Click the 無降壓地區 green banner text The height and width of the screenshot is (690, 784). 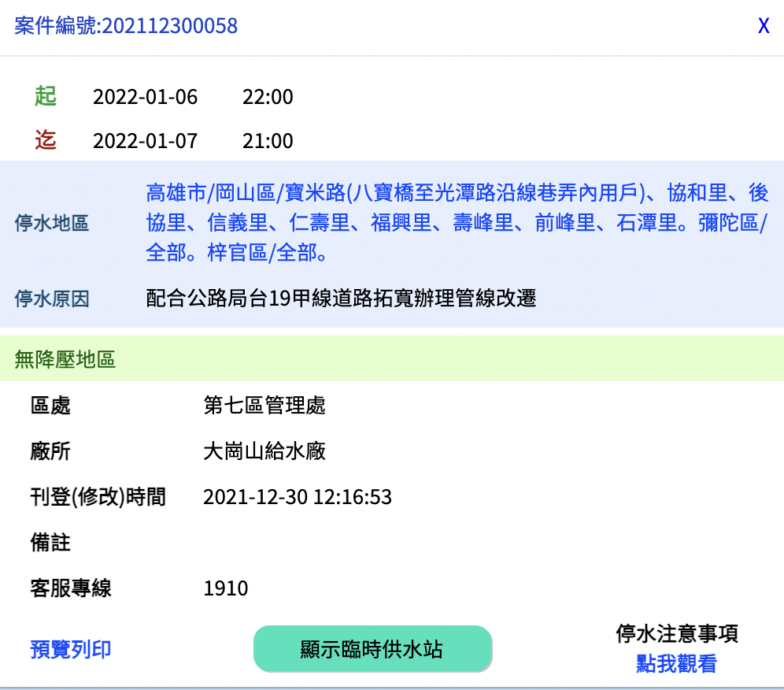click(x=65, y=359)
